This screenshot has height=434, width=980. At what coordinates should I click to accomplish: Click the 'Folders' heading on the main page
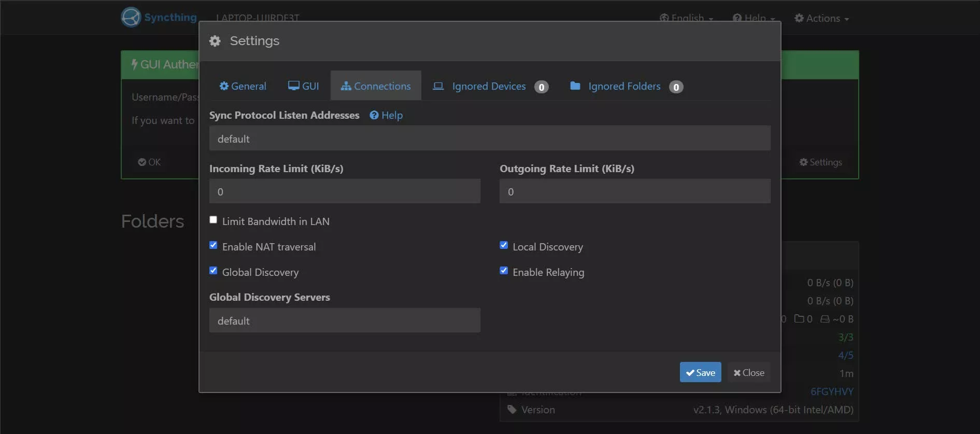[152, 221]
